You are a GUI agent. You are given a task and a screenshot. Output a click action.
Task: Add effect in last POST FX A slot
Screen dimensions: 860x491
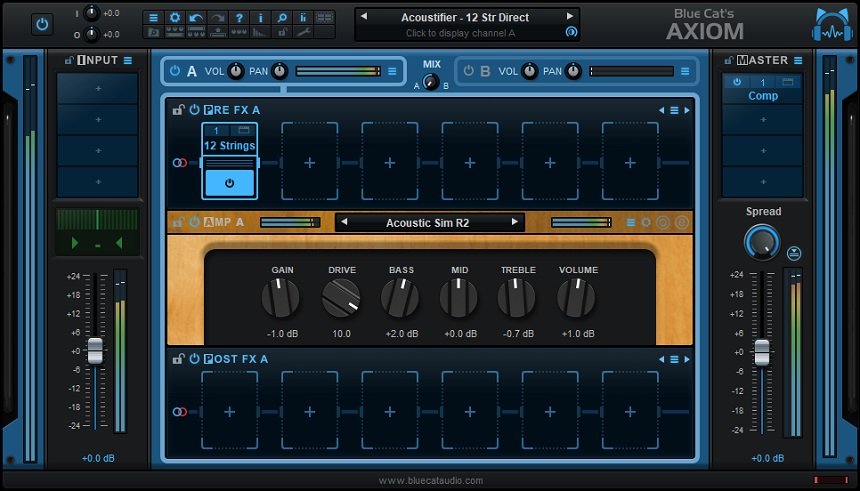tap(630, 411)
